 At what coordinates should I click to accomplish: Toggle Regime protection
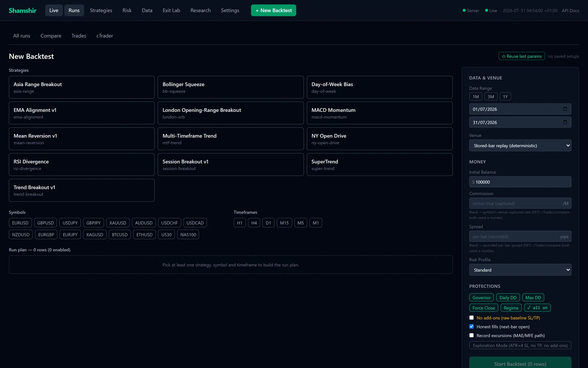[511, 308]
